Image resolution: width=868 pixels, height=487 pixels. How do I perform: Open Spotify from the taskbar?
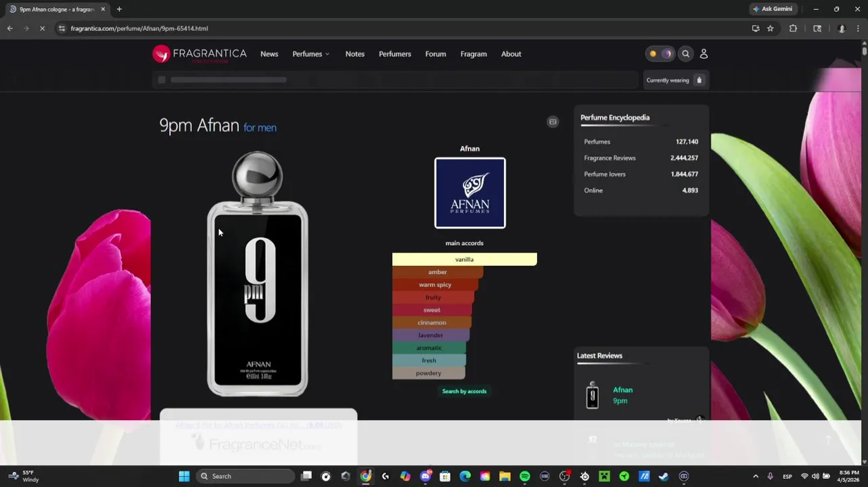(x=524, y=476)
